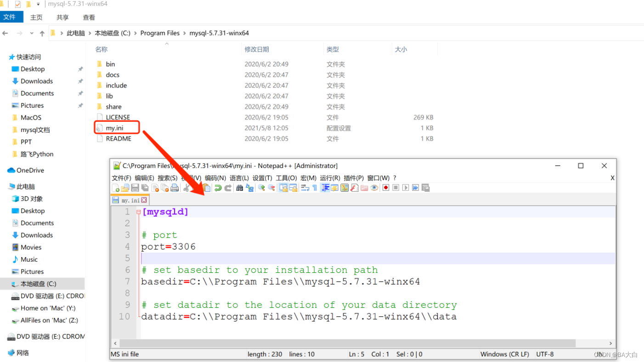
Task: Open the 设置(T) menu in Notepad++
Action: click(262, 178)
